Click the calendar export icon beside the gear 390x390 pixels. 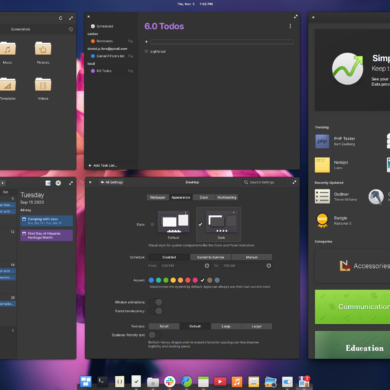48,183
